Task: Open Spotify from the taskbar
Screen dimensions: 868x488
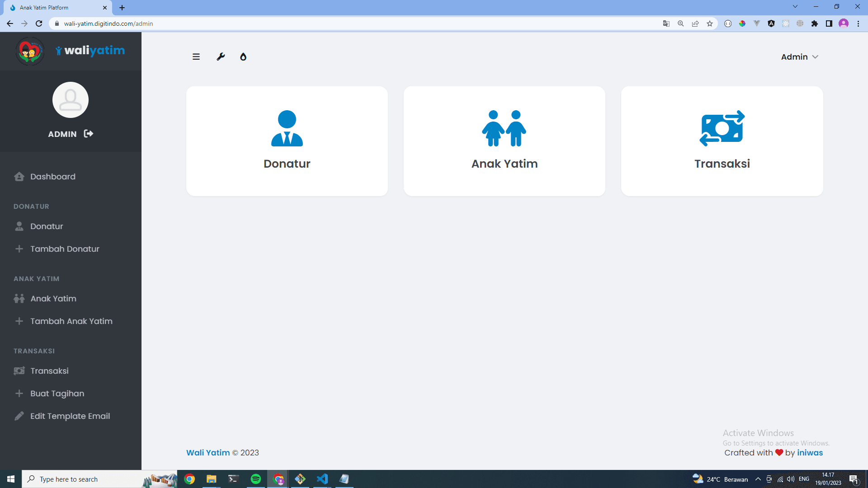Action: click(x=256, y=479)
